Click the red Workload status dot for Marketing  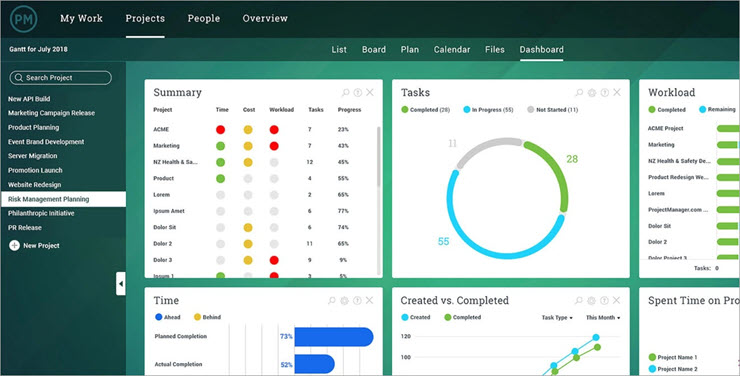[274, 146]
